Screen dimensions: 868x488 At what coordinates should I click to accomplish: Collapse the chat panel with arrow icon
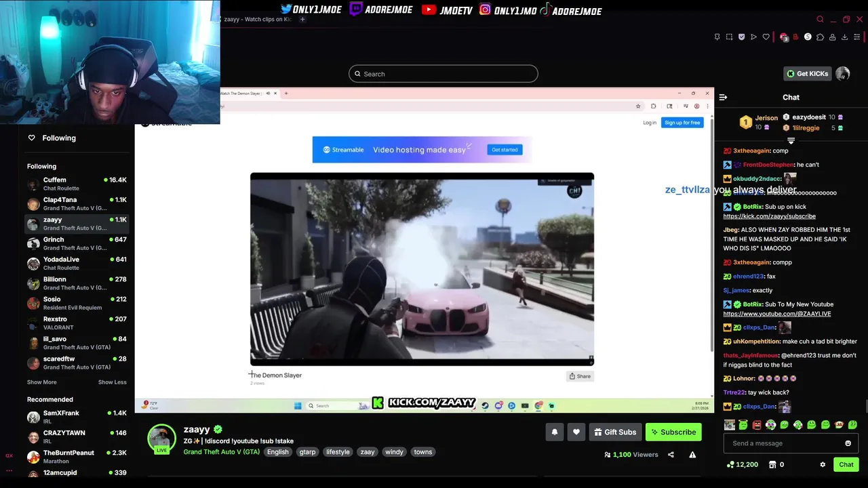point(723,98)
